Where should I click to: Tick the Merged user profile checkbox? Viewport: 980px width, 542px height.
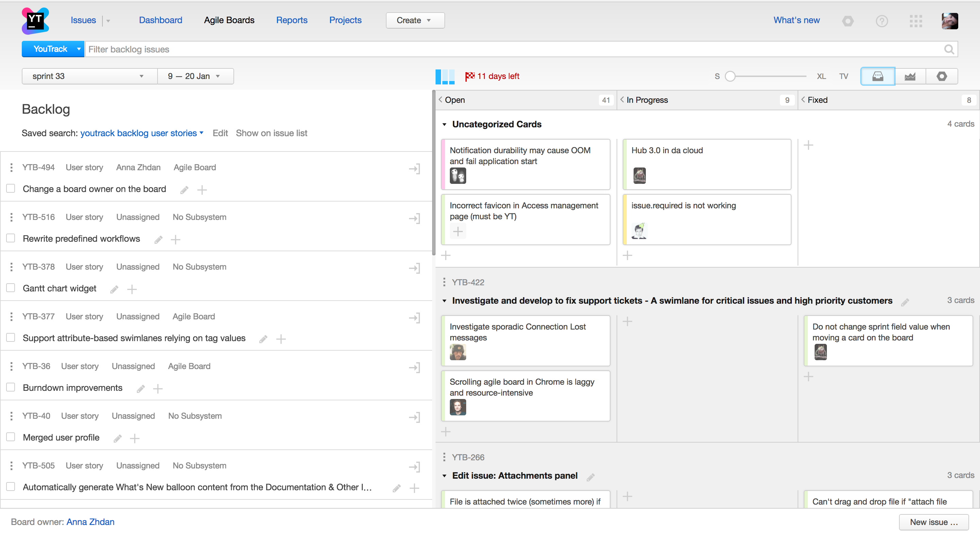pos(11,437)
